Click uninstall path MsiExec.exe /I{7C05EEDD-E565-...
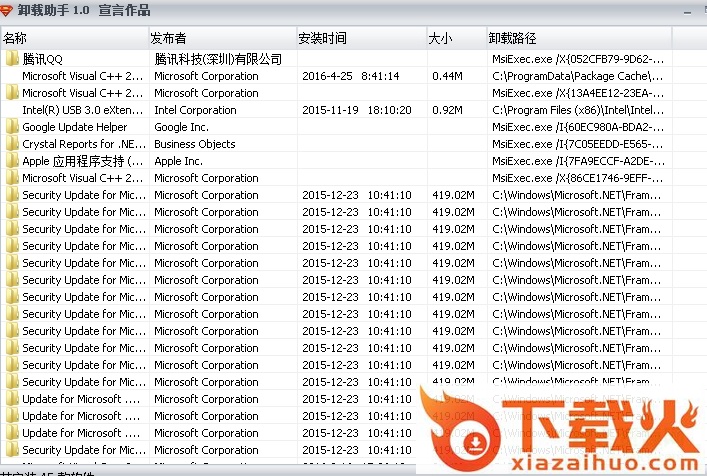The width and height of the screenshot is (707, 476). (x=578, y=144)
